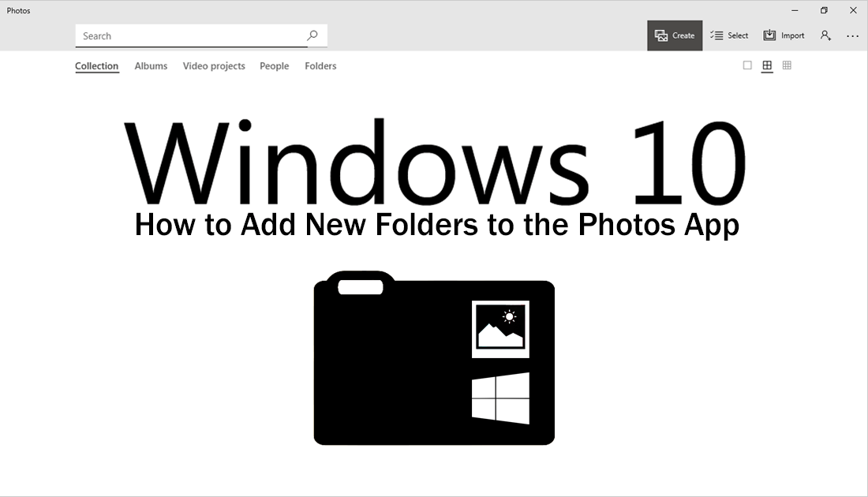The image size is (868, 497).
Task: Restore down the Photos window
Action: coord(824,10)
